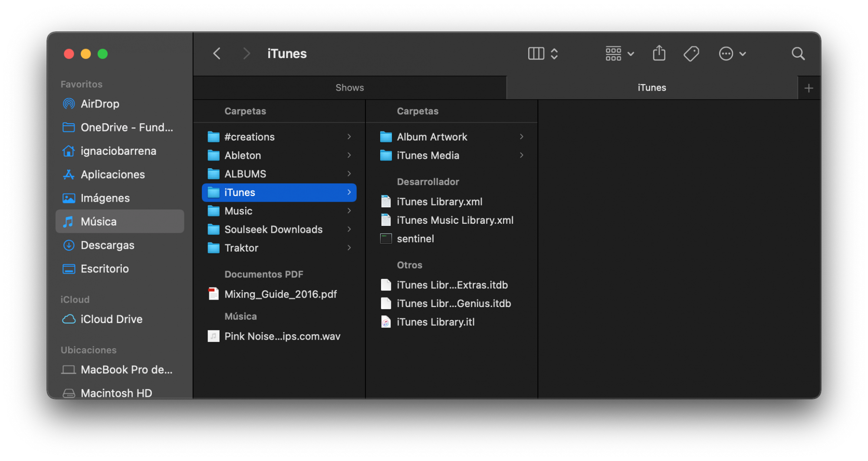Go back with the left arrow button
This screenshot has width=868, height=461.
click(217, 54)
